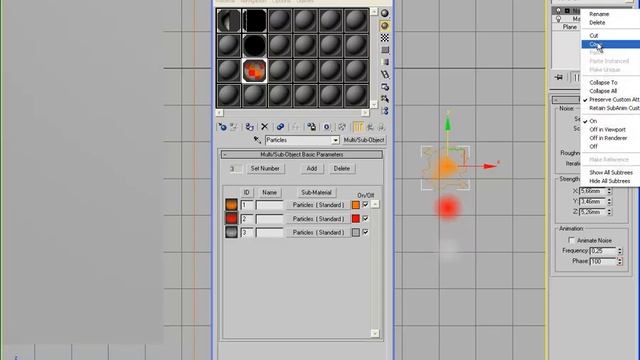Toggle the lightbulb of the second modifier row
The height and width of the screenshot is (360, 640).
[559, 19]
